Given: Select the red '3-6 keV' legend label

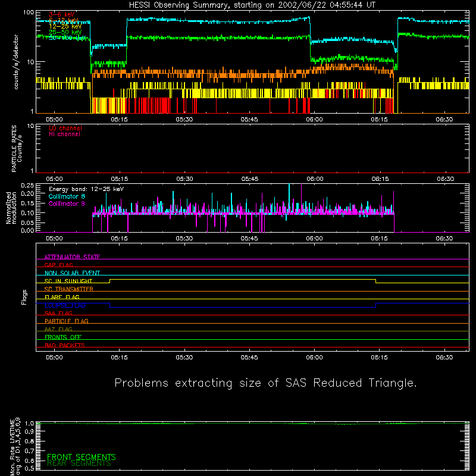Looking at the screenshot, I should click(x=62, y=14).
